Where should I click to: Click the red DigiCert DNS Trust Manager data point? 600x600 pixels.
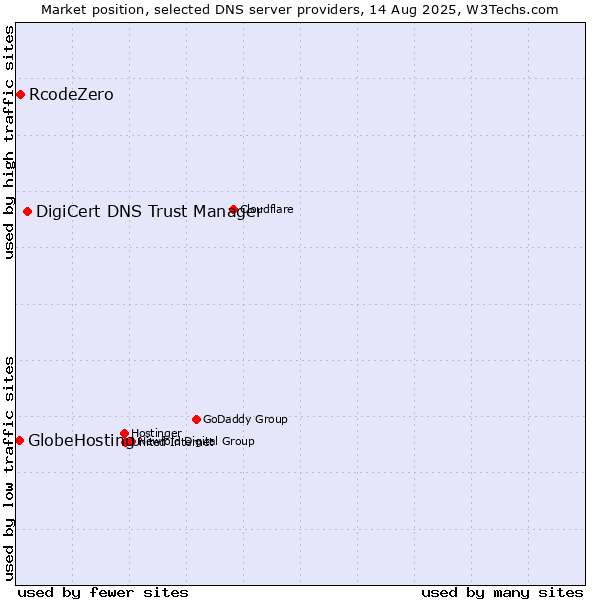click(x=28, y=212)
